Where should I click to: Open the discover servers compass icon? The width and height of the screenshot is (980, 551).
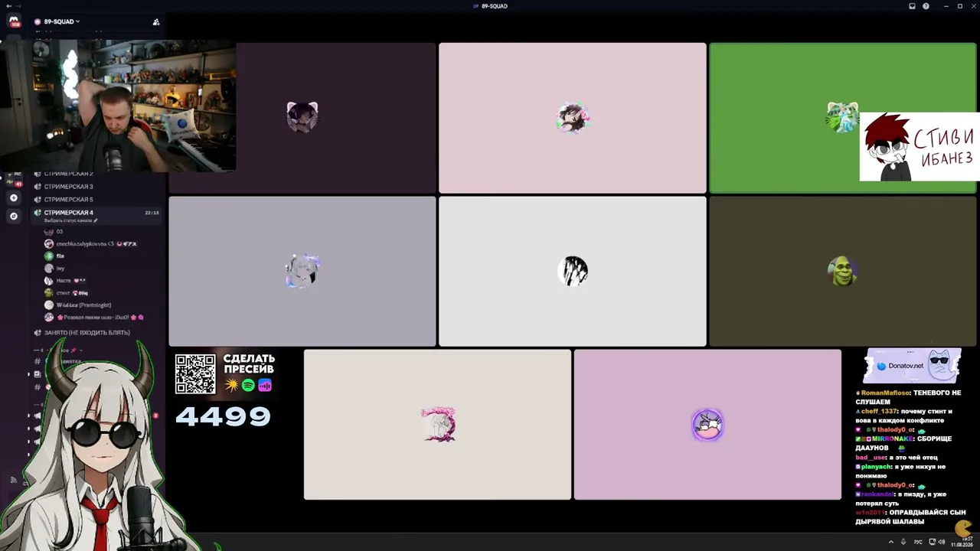pyautogui.click(x=13, y=216)
